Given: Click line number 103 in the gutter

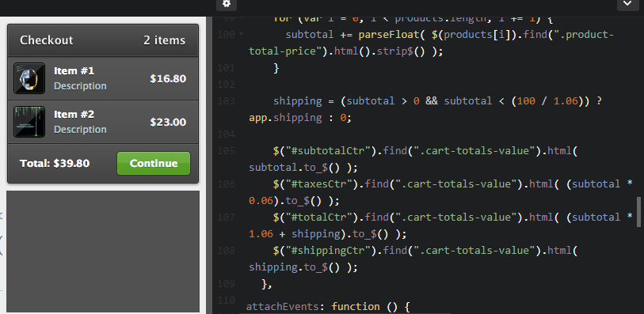Looking at the screenshot, I should 227,100.
